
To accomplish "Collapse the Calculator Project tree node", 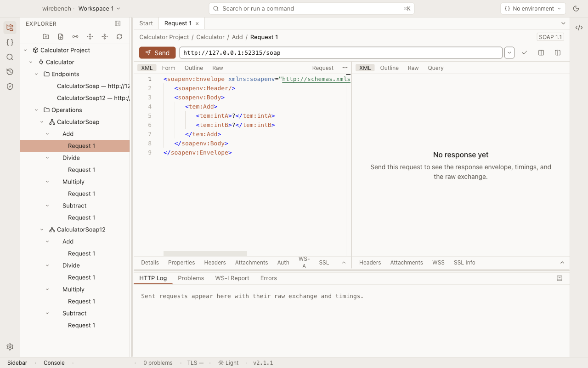I will [x=25, y=50].
